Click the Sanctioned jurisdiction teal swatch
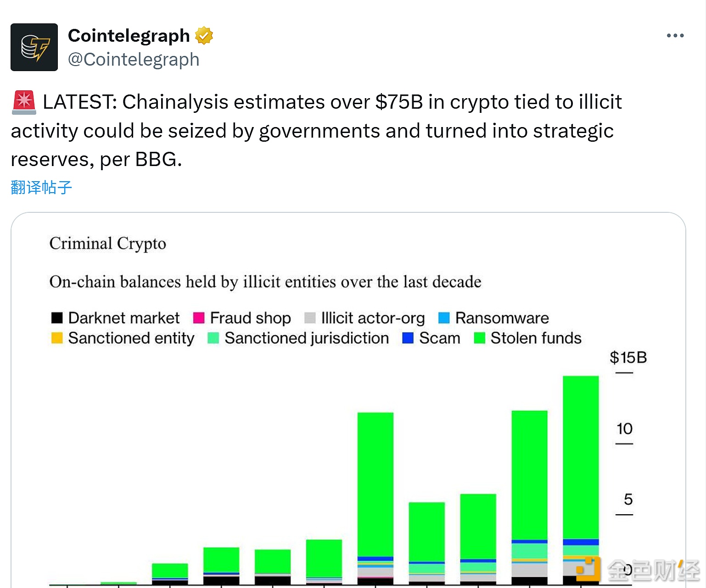The width and height of the screenshot is (706, 588). pos(213,338)
